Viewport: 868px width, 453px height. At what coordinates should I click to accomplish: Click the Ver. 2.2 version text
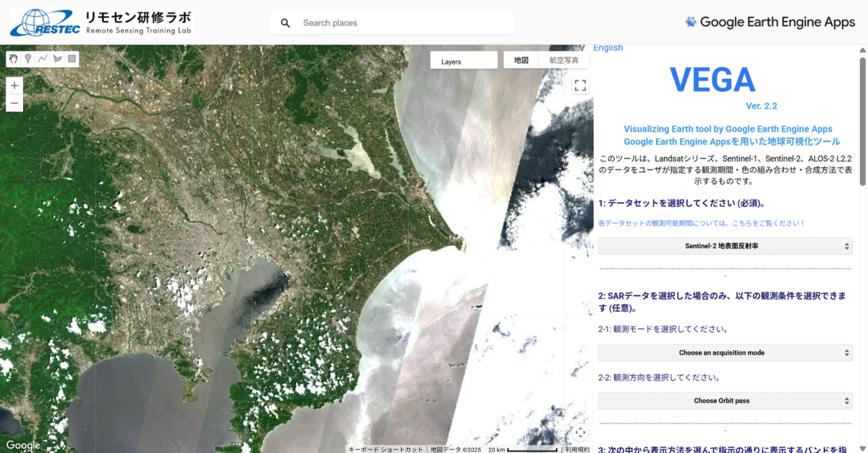coord(761,106)
